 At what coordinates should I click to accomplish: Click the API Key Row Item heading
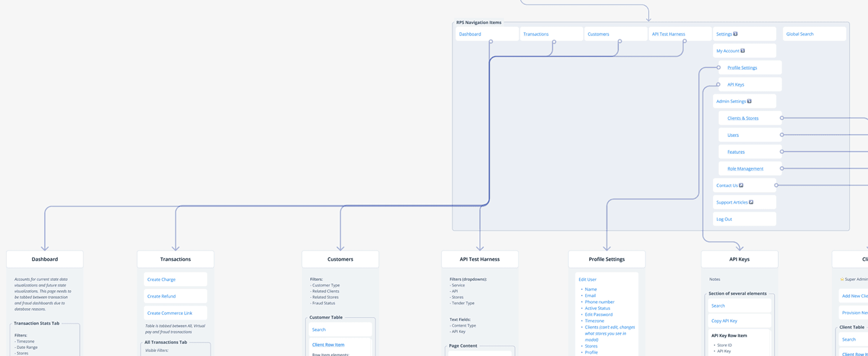tap(729, 336)
